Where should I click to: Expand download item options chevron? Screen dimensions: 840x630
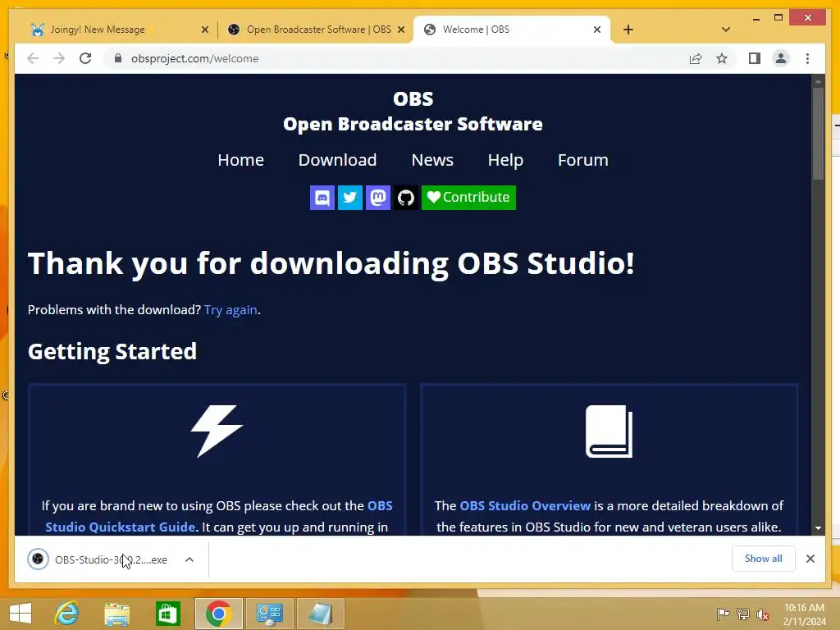click(x=189, y=559)
